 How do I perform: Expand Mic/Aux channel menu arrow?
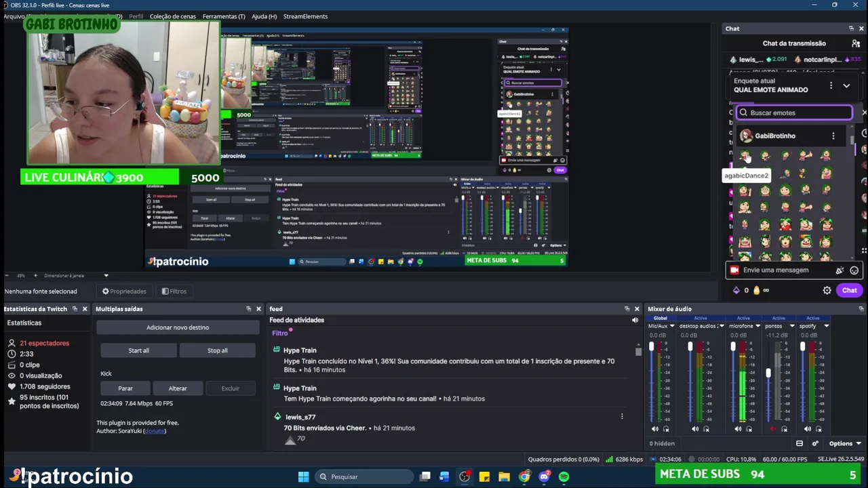[x=672, y=326]
